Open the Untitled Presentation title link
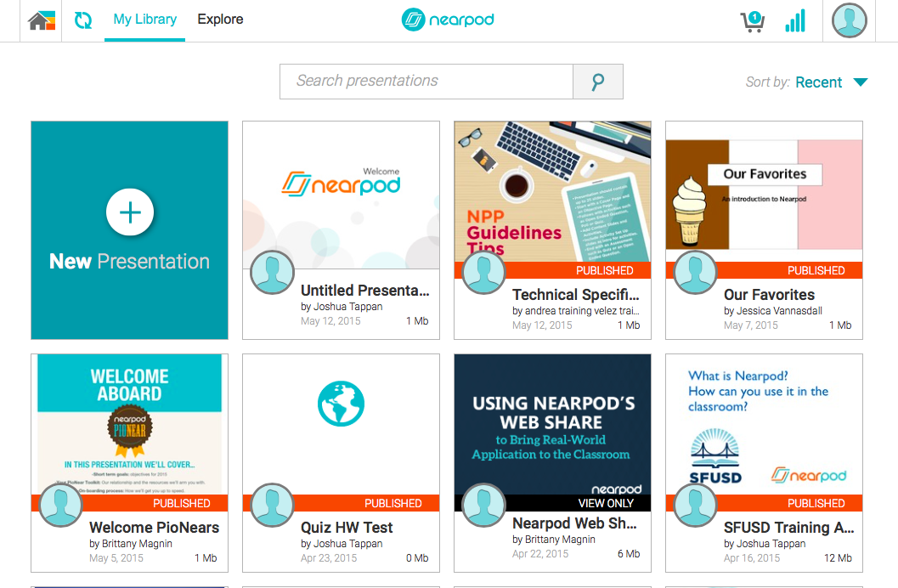The height and width of the screenshot is (588, 898). tap(364, 291)
